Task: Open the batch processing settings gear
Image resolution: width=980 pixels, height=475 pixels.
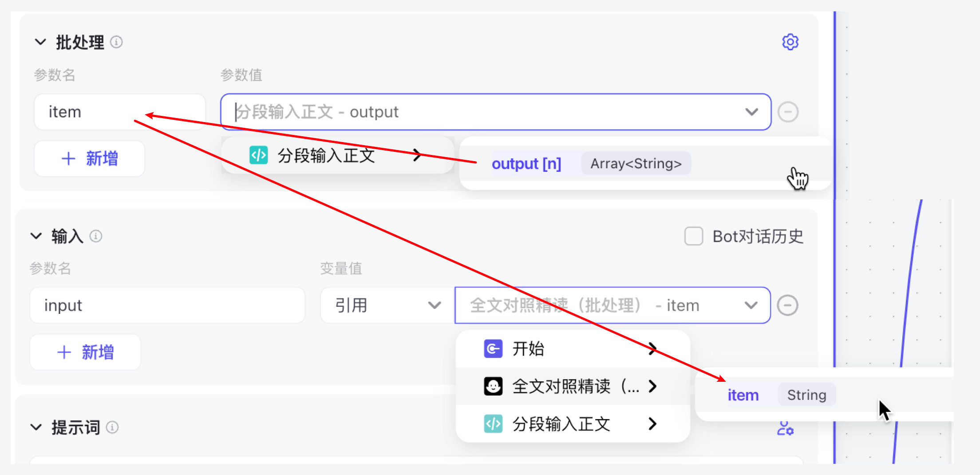Action: [x=790, y=42]
